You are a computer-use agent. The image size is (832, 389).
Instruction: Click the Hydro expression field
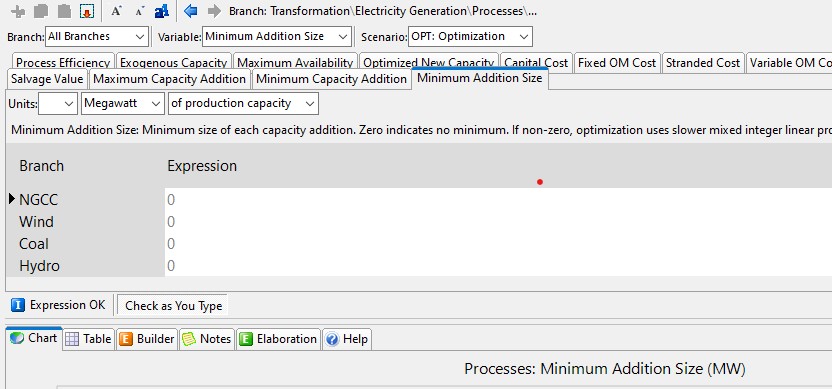pos(498,266)
